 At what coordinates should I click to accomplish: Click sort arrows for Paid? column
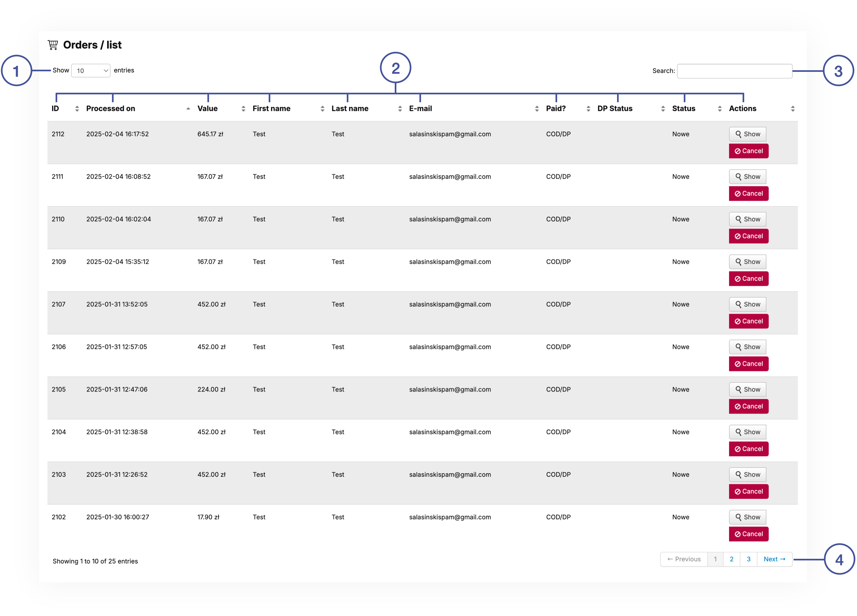(x=588, y=108)
